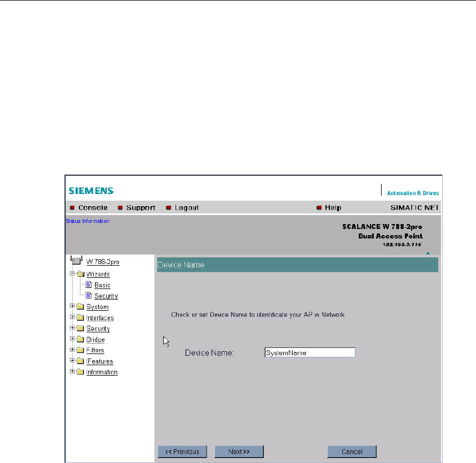Click the SIMATIC NET text
Viewport: 476px width, 463px height.
pos(415,208)
